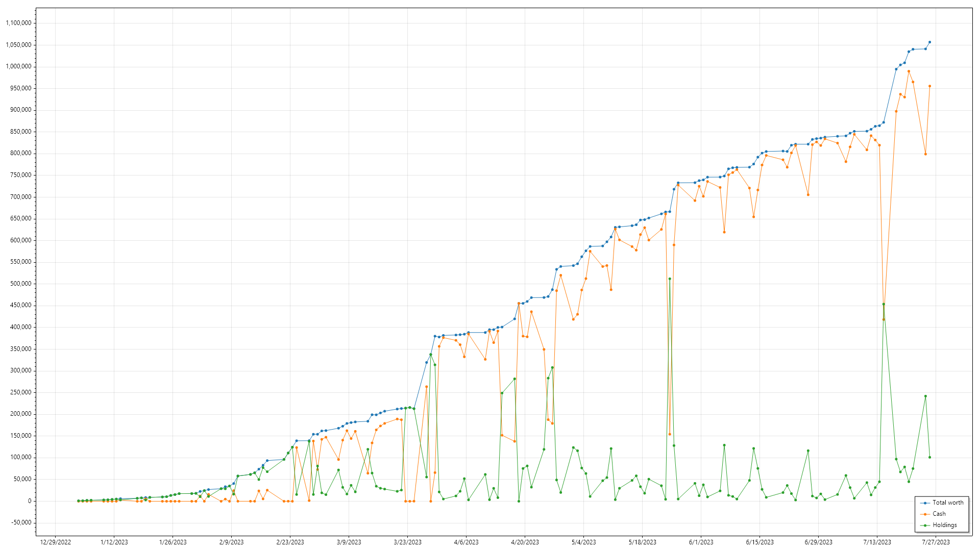Click the 150,000 y-axis label
The width and height of the screenshot is (980, 551).
click(20, 436)
